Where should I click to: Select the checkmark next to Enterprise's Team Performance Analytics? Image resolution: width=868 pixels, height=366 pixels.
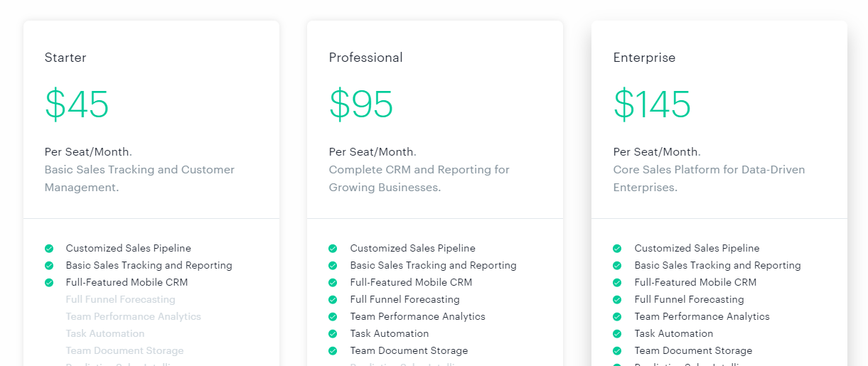(617, 317)
